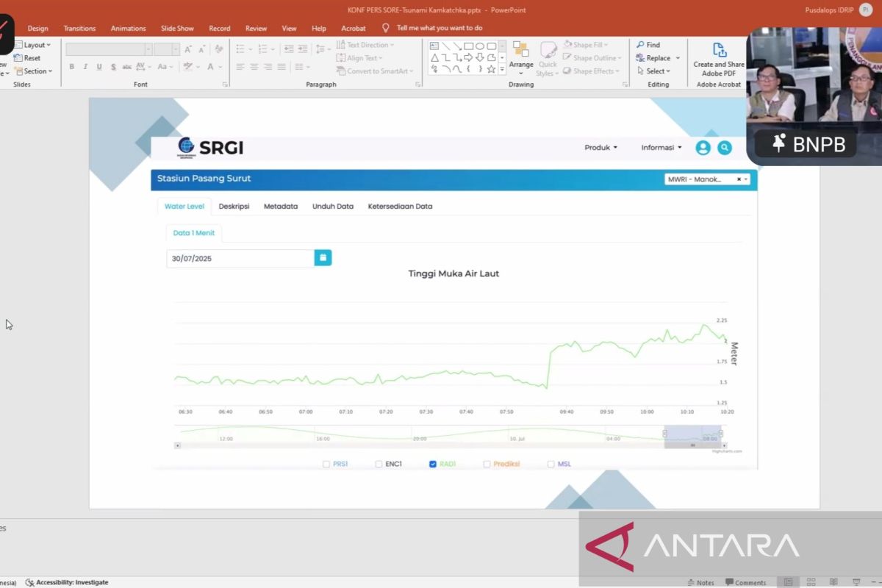
Task: Click the Create and Share Adobe PDF icon
Action: point(718,51)
